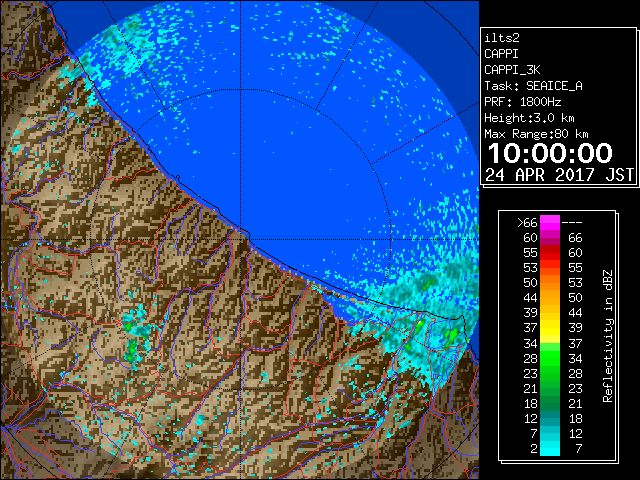640x480 pixels.
Task: Pick the red 55 to 60 dBZ swatch
Action: click(x=550, y=253)
